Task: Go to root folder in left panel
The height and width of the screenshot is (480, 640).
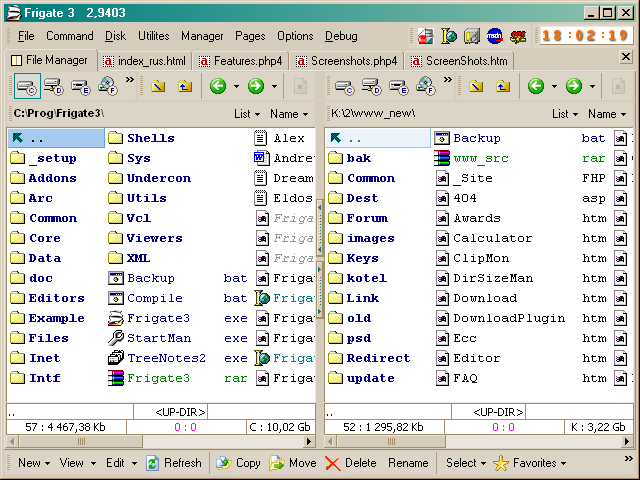Action: [x=158, y=86]
